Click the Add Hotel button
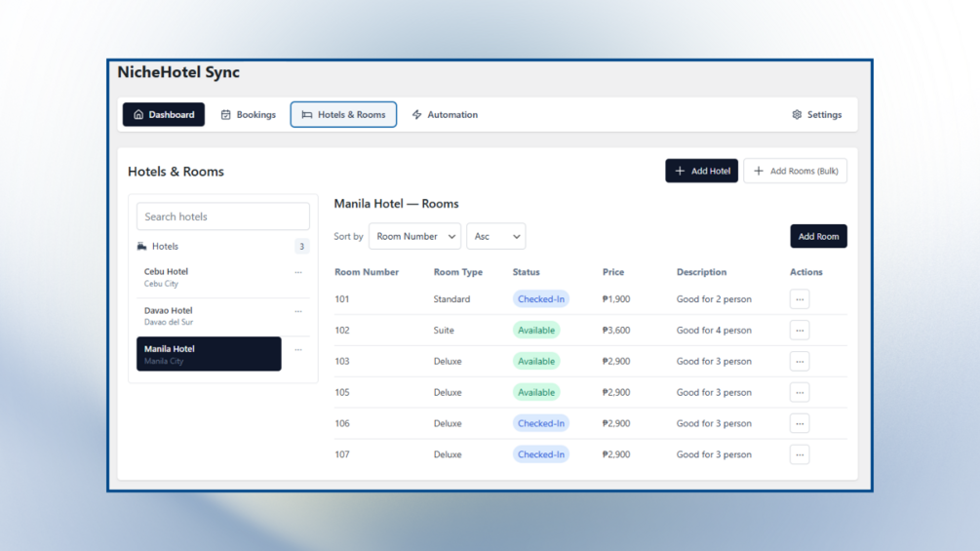This screenshot has width=980, height=551. tap(701, 171)
